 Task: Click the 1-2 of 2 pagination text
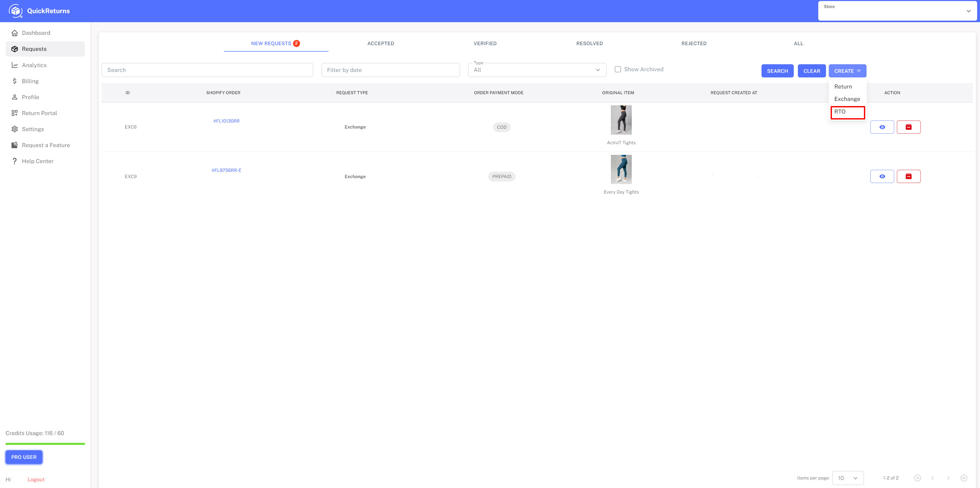click(x=890, y=478)
